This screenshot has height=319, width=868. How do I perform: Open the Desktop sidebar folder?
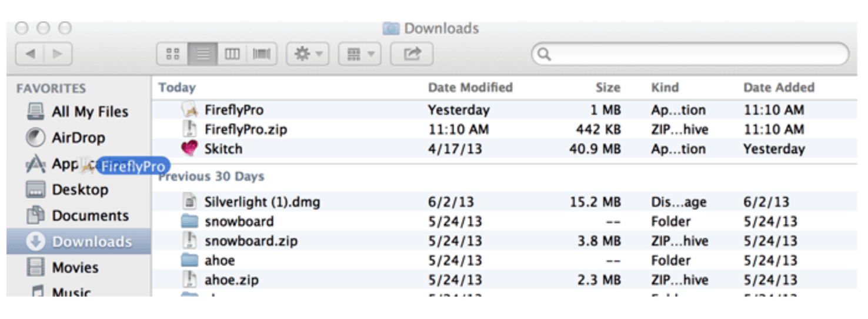coord(79,190)
